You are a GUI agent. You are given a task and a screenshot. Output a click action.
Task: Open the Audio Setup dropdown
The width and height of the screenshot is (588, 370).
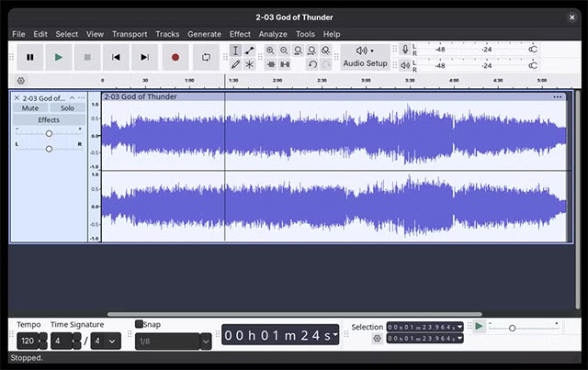[x=366, y=57]
